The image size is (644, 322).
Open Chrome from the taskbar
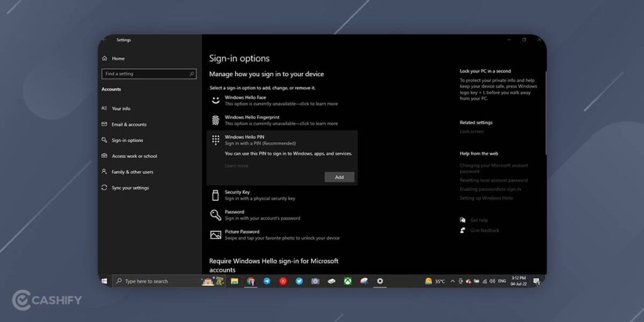(251, 281)
